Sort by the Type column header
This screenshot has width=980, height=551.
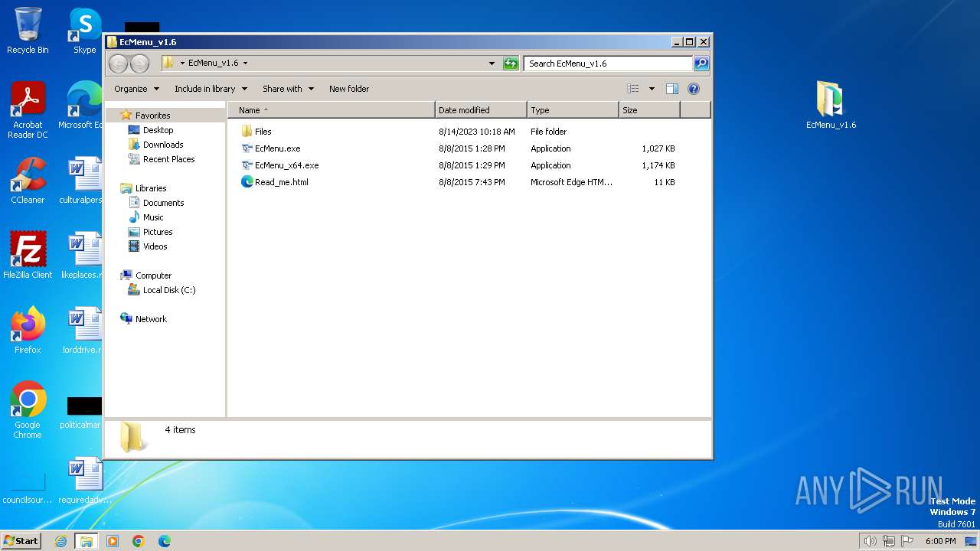573,110
